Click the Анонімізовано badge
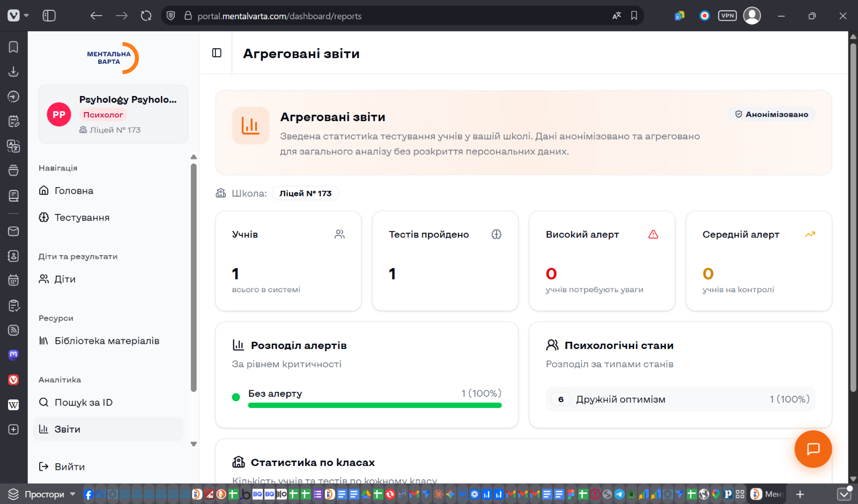 [x=771, y=114]
